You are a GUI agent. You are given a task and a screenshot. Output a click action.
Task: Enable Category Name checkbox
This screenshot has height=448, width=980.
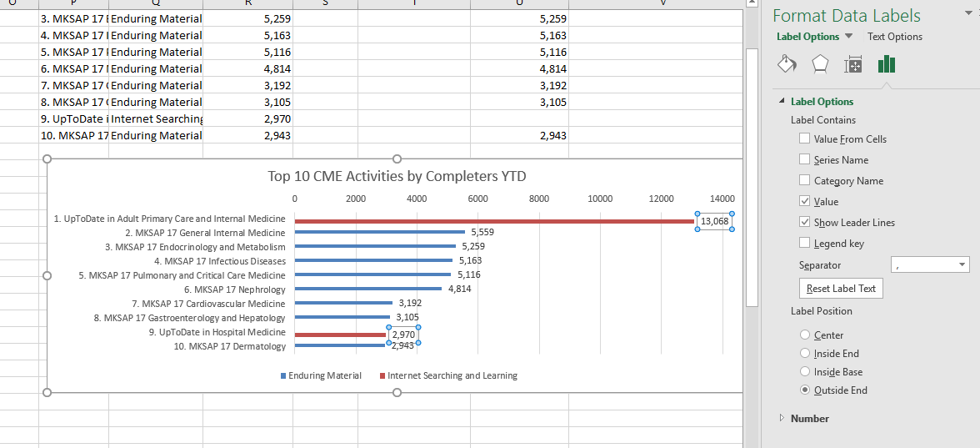click(x=804, y=180)
